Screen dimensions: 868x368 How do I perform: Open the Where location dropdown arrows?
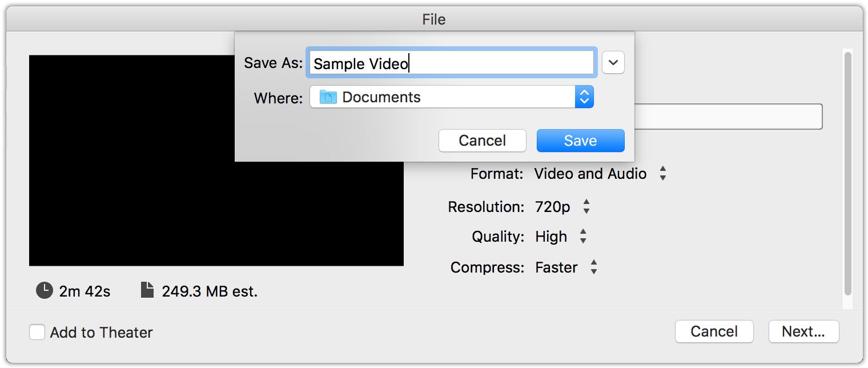pyautogui.click(x=584, y=97)
